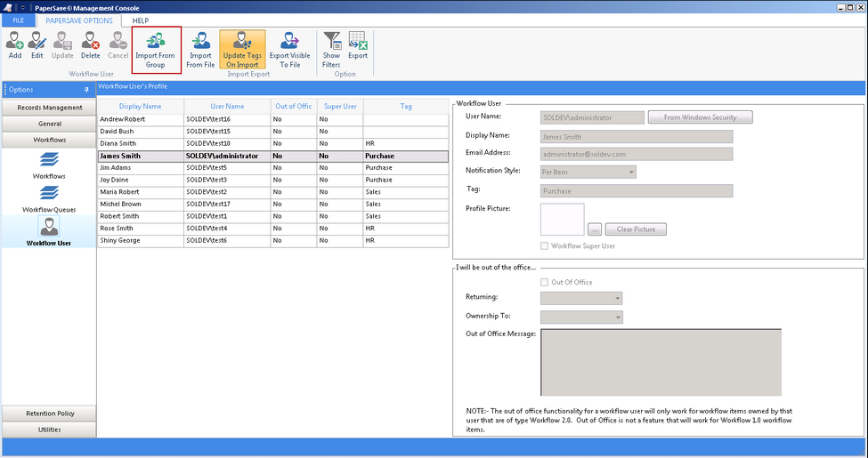868x458 pixels.
Task: Expand Retention Policy section
Action: coord(49,414)
